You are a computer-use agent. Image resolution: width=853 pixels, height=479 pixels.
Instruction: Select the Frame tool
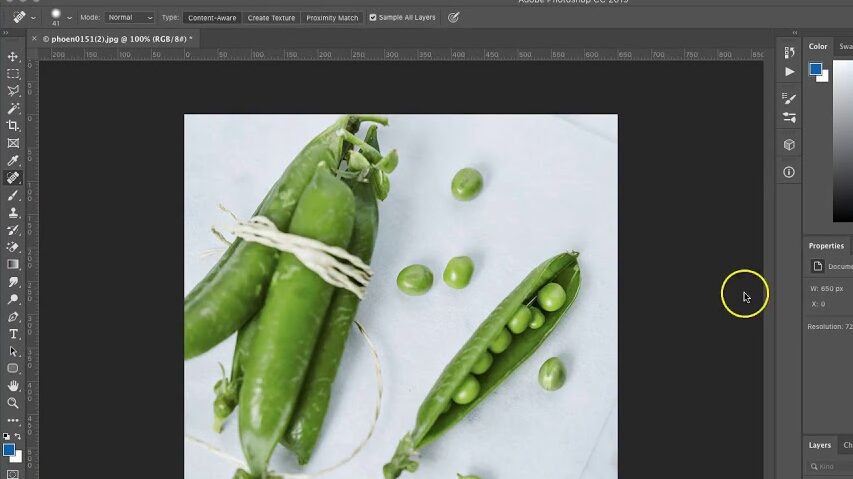(x=13, y=143)
